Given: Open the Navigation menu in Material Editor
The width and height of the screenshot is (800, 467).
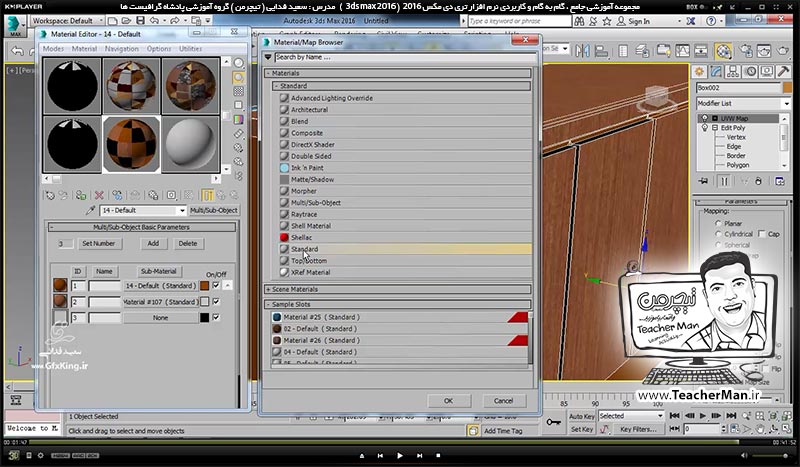Looking at the screenshot, I should tap(121, 49).
